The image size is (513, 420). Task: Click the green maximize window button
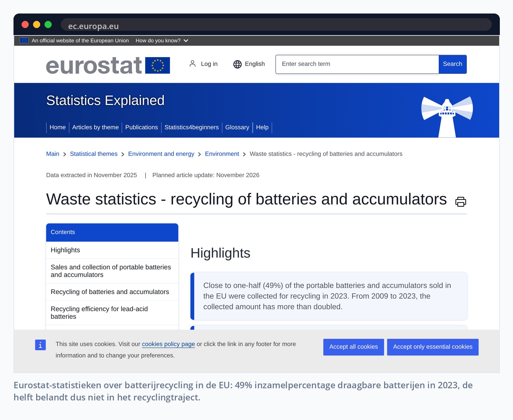pos(48,24)
